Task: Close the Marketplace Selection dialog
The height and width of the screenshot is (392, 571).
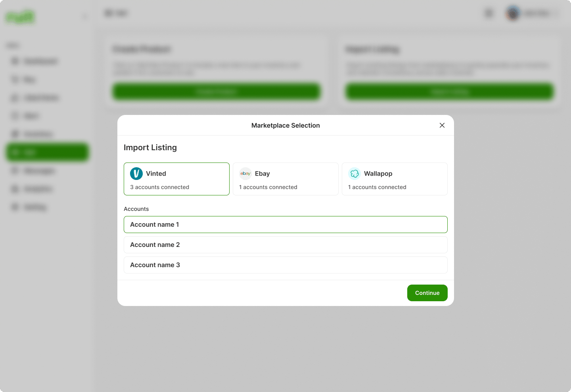Action: (x=442, y=125)
